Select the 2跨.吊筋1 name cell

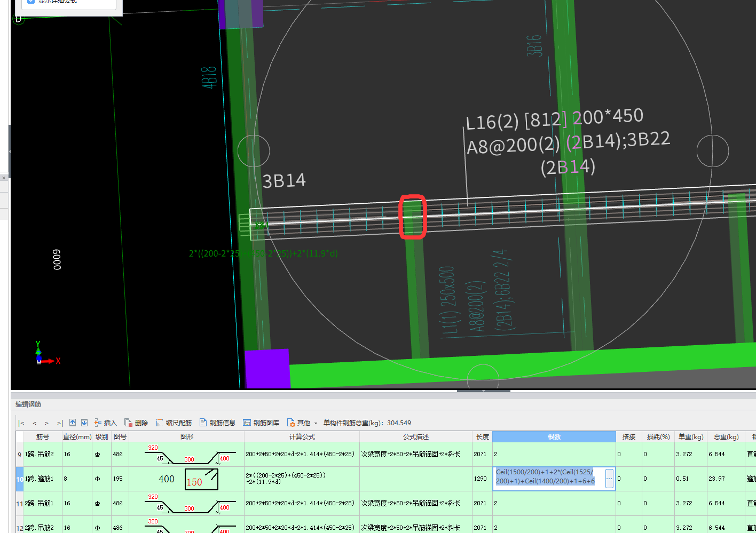pyautogui.click(x=43, y=504)
